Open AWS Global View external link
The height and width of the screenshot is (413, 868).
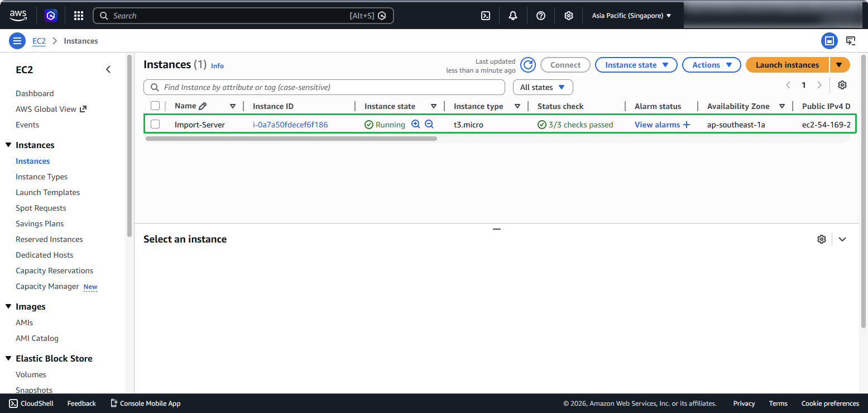point(51,109)
